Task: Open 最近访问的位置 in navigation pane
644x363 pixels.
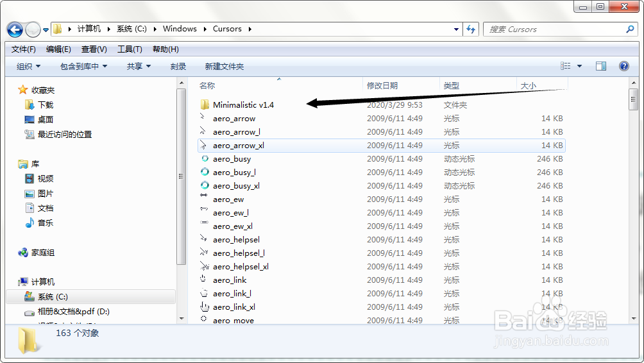Action: click(65, 134)
